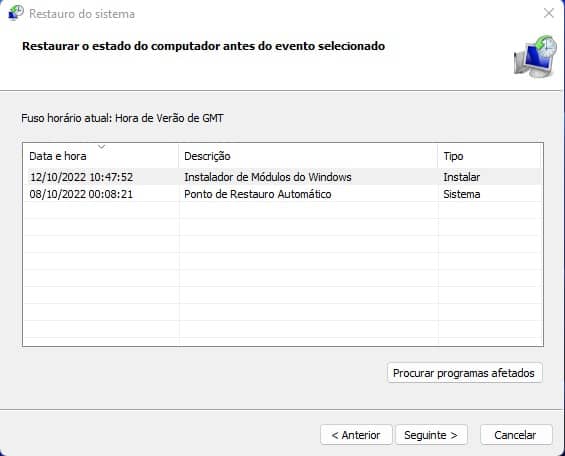
Task: Select Instalador de Módulos do Windows entry
Action: click(268, 177)
